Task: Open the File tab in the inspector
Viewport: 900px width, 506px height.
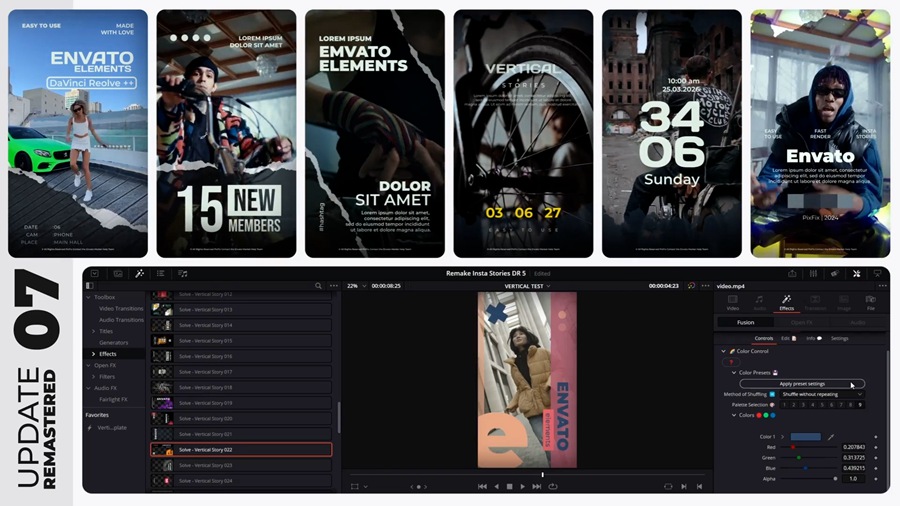Action: [870, 302]
